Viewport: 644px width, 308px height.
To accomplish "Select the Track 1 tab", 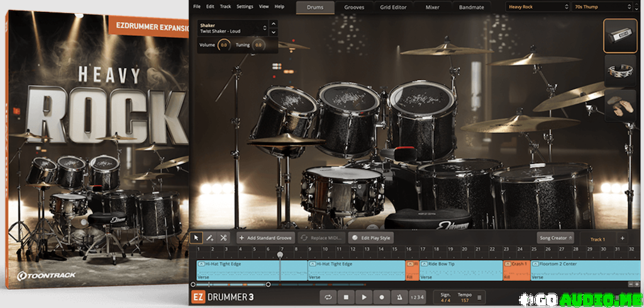I will coord(597,239).
